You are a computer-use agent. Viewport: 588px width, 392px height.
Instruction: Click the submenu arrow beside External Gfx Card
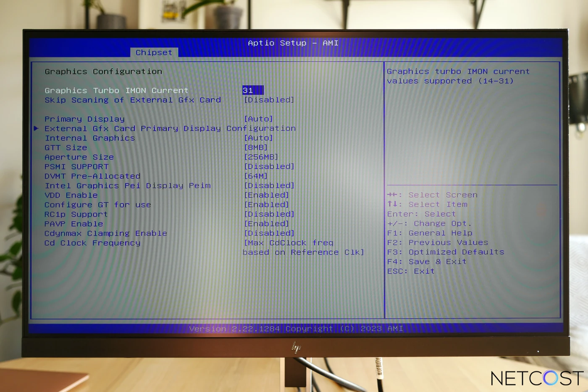(x=36, y=128)
